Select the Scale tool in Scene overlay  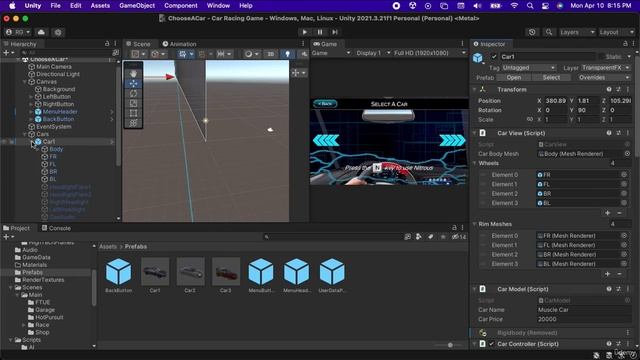tap(133, 103)
